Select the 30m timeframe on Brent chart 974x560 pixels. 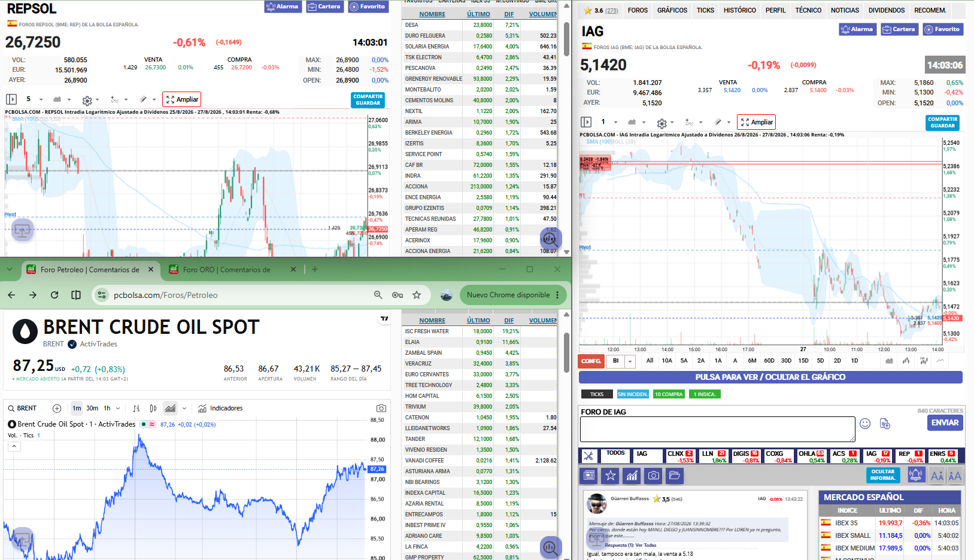coord(92,408)
